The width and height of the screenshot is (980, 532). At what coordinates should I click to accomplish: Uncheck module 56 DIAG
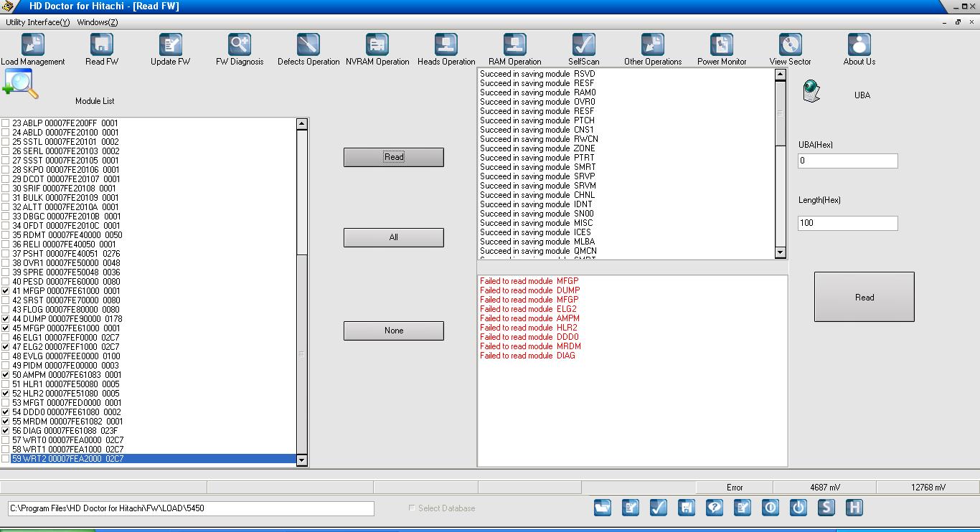[x=6, y=431]
